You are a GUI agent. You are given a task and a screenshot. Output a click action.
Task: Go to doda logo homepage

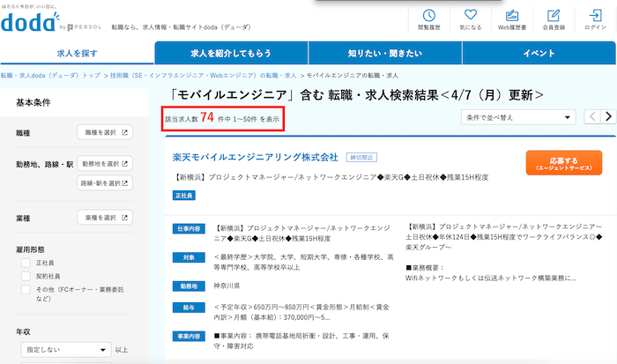tap(30, 22)
